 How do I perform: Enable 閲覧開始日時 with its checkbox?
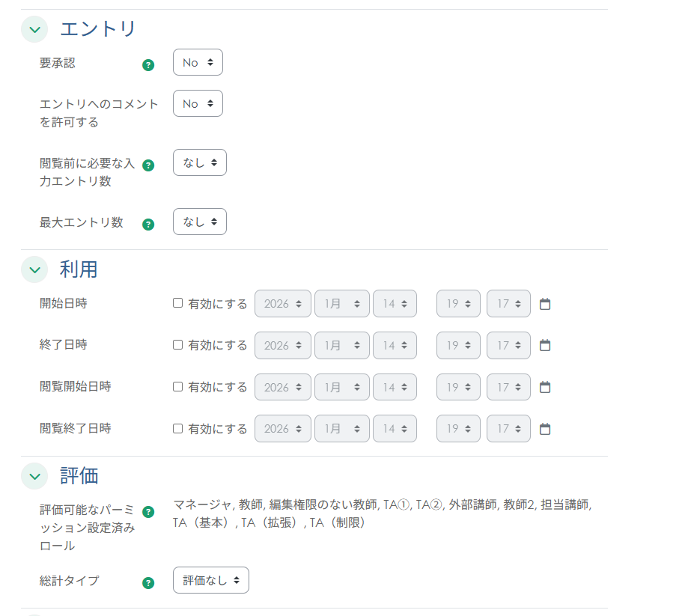click(177, 387)
